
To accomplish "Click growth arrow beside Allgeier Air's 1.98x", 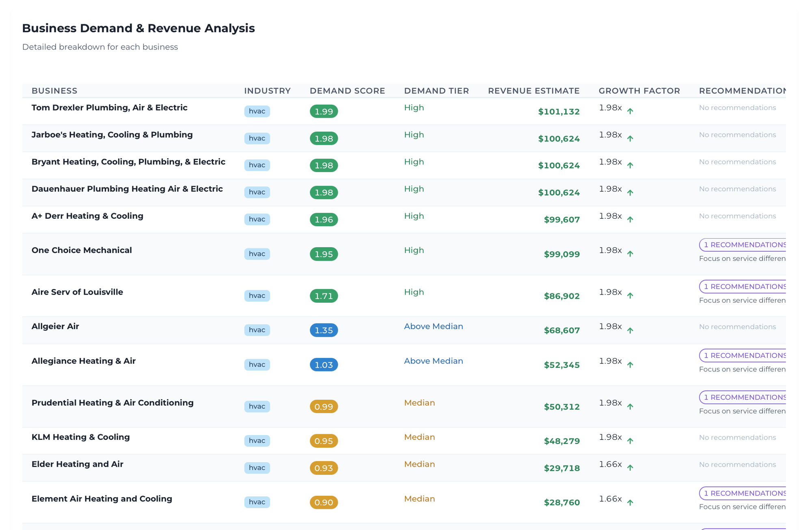I will coord(630,330).
